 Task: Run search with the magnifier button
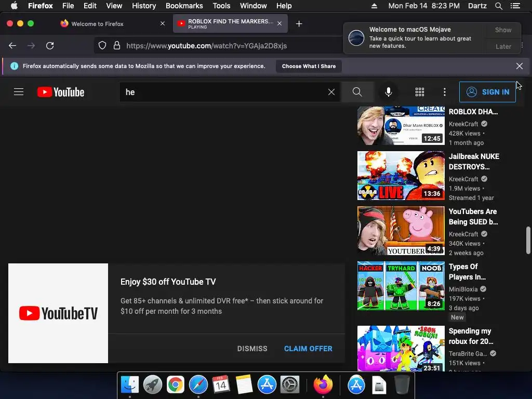[357, 92]
